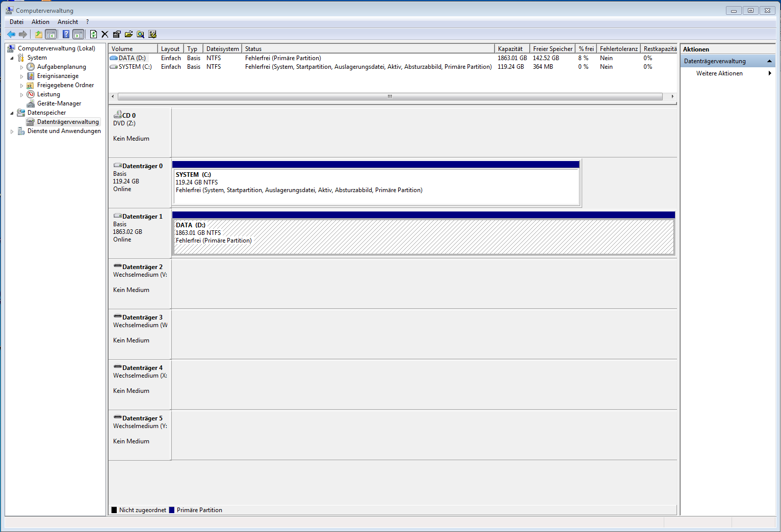The width and height of the screenshot is (781, 532).
Task: Click the black X delete icon in toolbar
Action: [x=105, y=34]
